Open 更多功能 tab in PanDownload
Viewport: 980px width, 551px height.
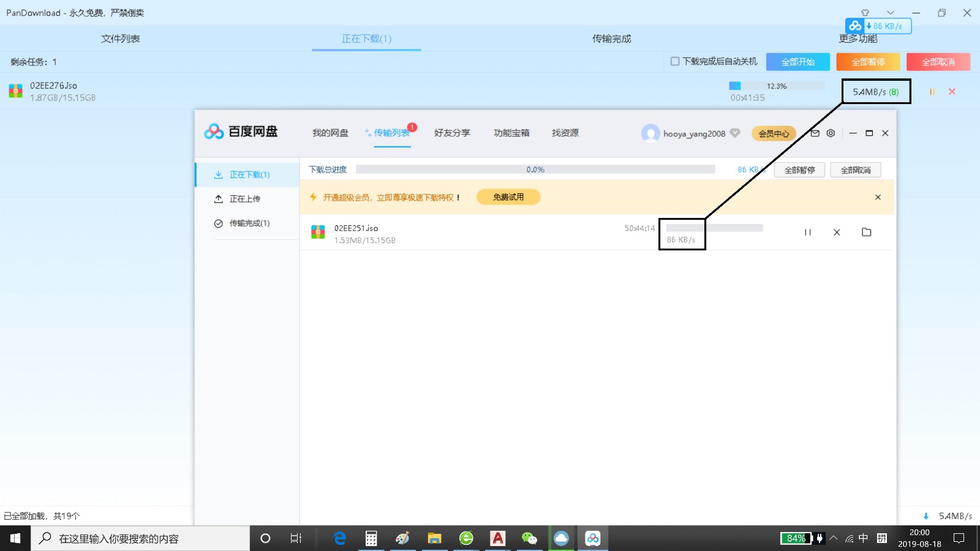pyautogui.click(x=858, y=39)
